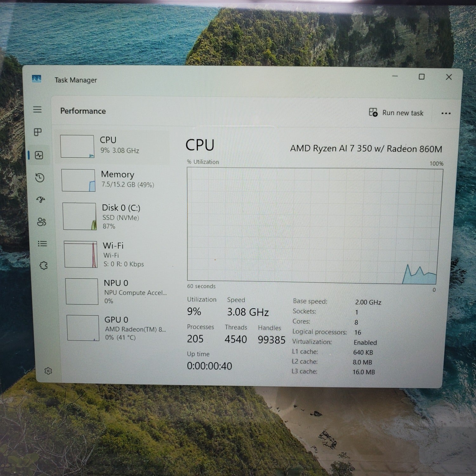
Task: Click the L2 cache value 8.0 MB
Action: (x=362, y=362)
